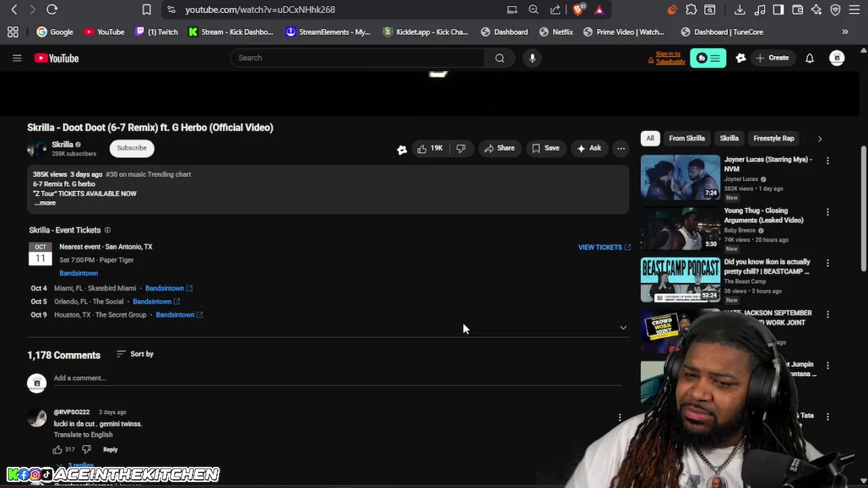
Task: Like the @RVPSO222 comment
Action: [x=58, y=449]
